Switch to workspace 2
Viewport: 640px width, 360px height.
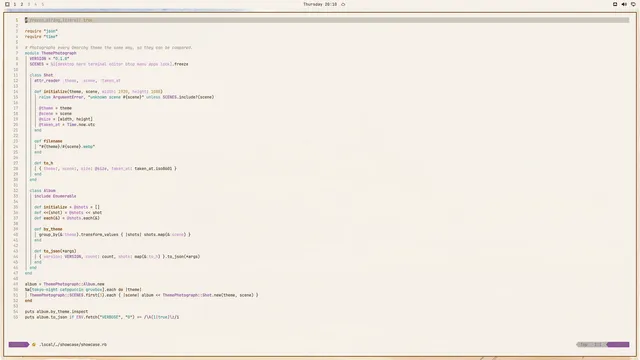pos(22,4)
